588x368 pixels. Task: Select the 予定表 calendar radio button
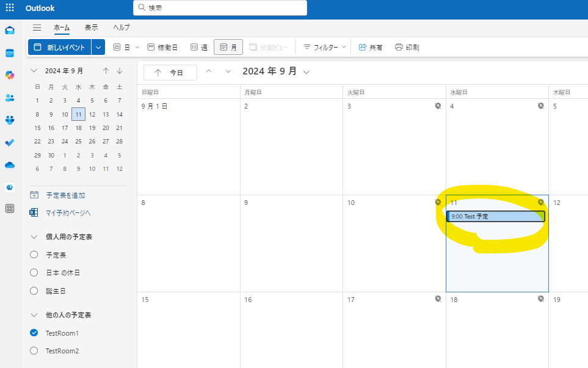click(x=34, y=255)
